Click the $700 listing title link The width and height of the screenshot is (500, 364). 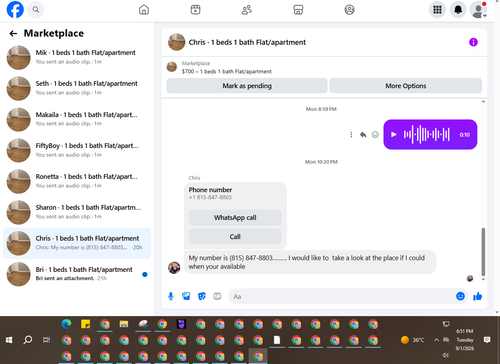pyautogui.click(x=227, y=71)
